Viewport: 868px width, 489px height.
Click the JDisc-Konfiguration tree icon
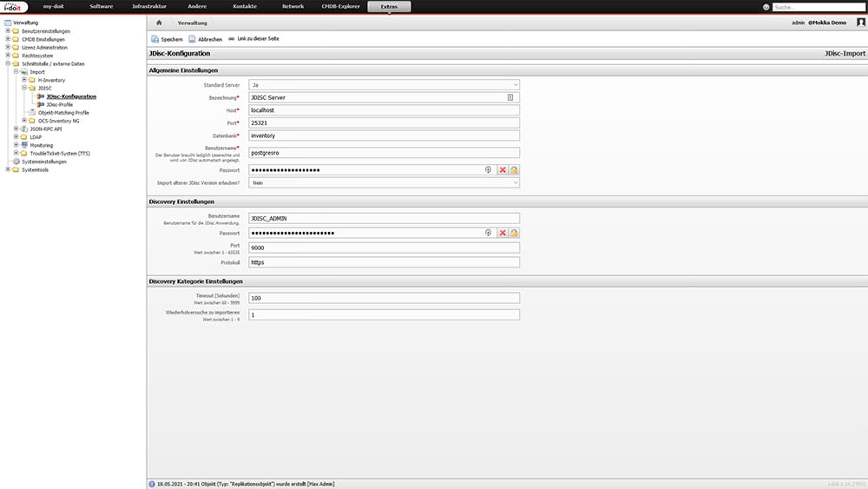coord(41,96)
